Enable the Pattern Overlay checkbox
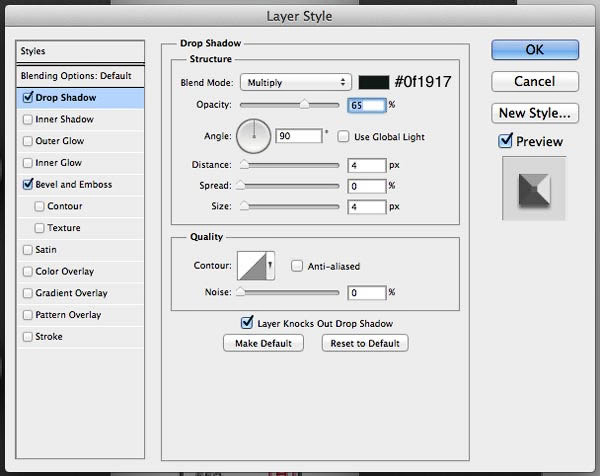 [28, 315]
